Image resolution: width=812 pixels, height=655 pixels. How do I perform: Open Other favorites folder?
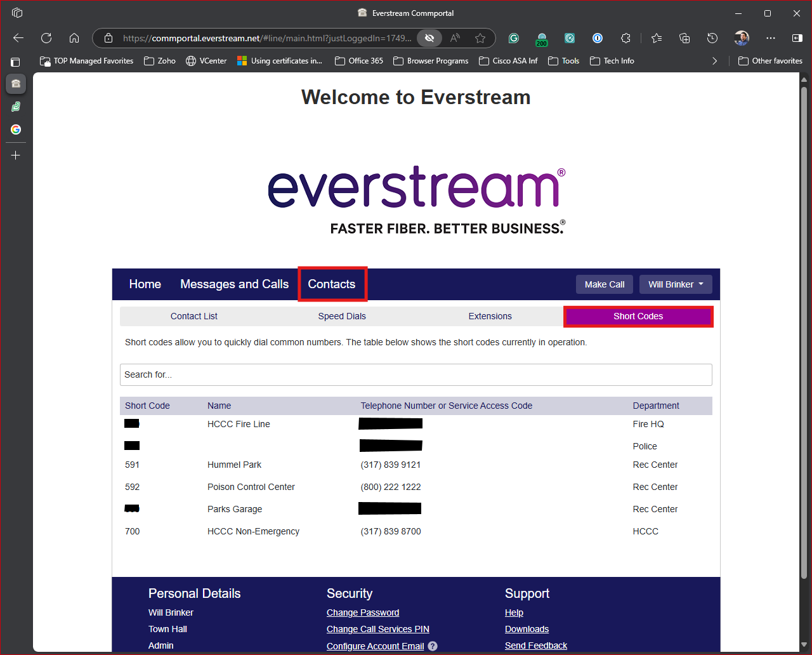(770, 61)
